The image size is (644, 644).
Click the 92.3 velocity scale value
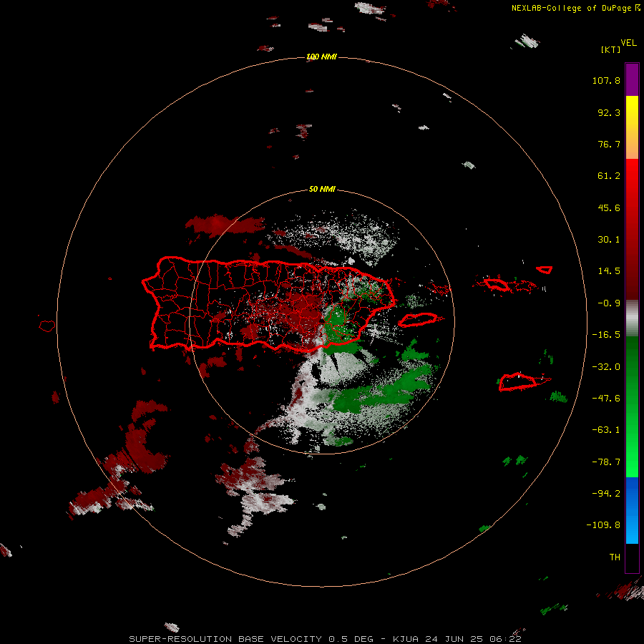[609, 112]
